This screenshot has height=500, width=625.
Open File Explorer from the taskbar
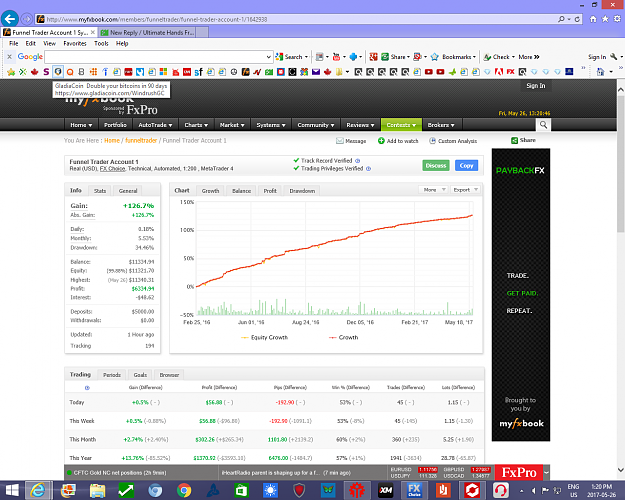click(97, 490)
